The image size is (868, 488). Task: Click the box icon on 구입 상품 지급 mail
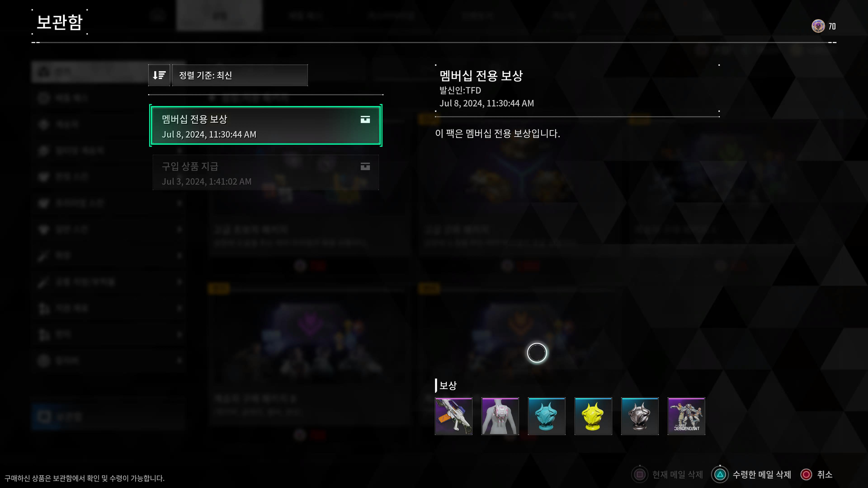point(365,166)
